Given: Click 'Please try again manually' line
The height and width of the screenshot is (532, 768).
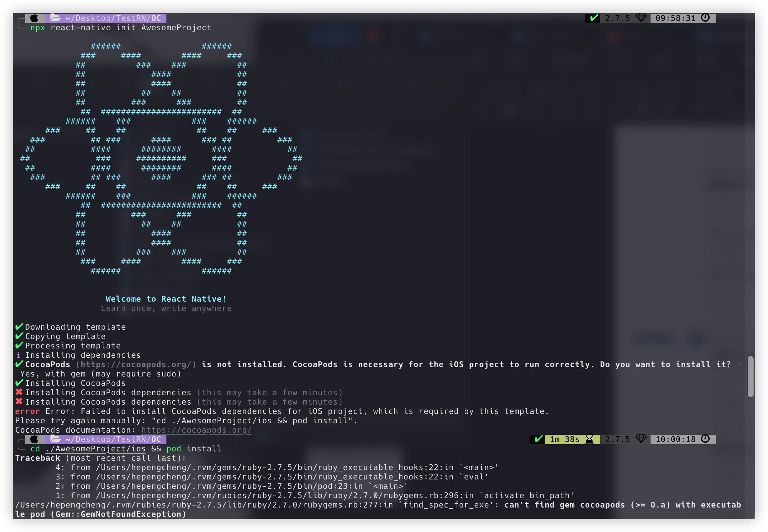Looking at the screenshot, I should click(186, 421).
